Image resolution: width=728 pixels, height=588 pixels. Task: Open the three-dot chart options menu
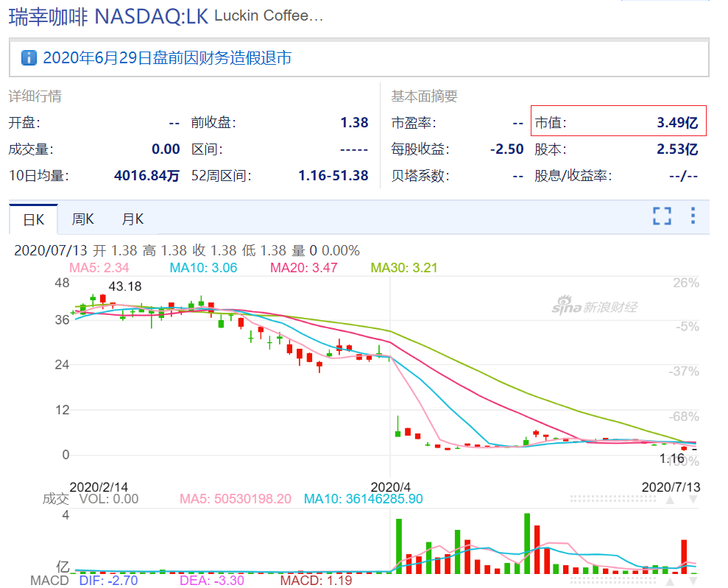(x=693, y=216)
